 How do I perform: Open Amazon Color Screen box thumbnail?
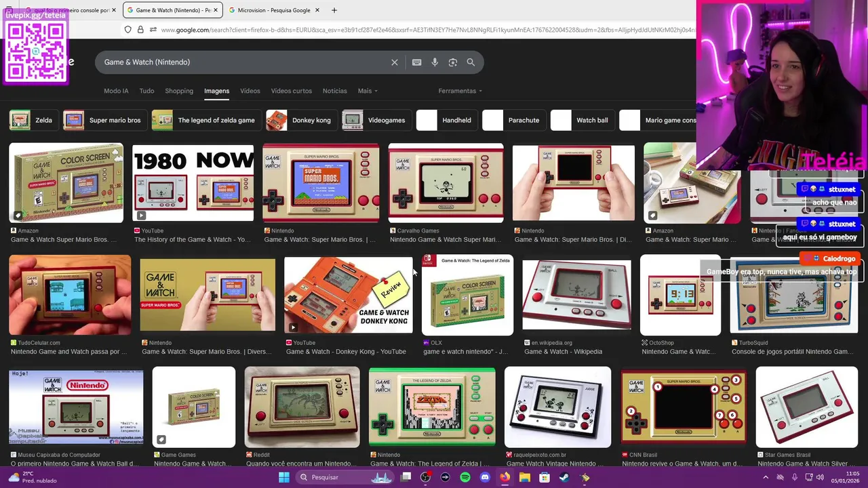click(66, 183)
